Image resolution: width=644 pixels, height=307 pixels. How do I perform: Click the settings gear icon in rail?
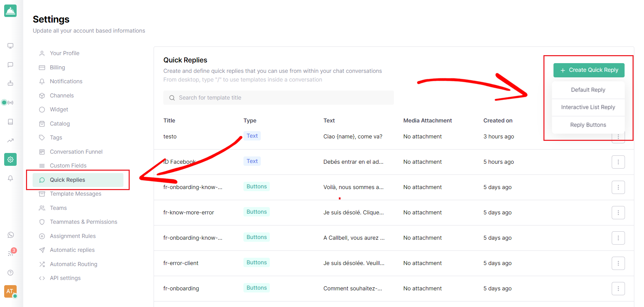(x=10, y=160)
